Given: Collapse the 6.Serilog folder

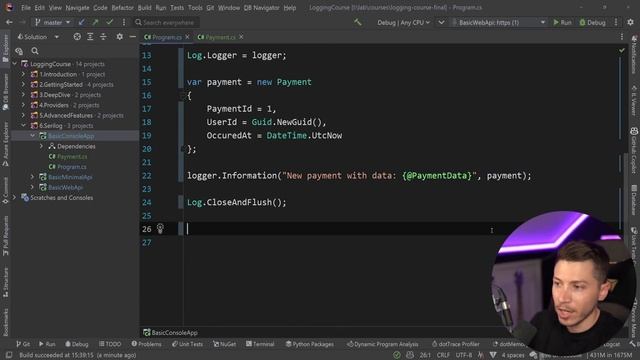Looking at the screenshot, I should (x=23, y=126).
